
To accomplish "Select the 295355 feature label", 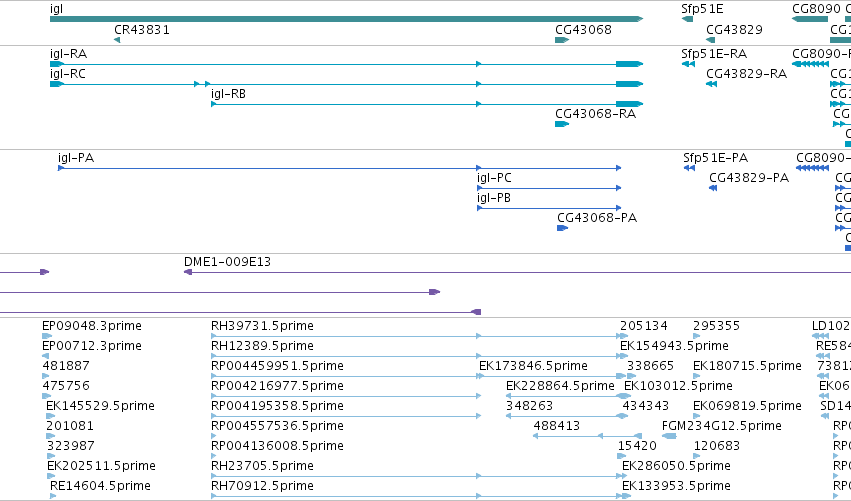I will (716, 326).
